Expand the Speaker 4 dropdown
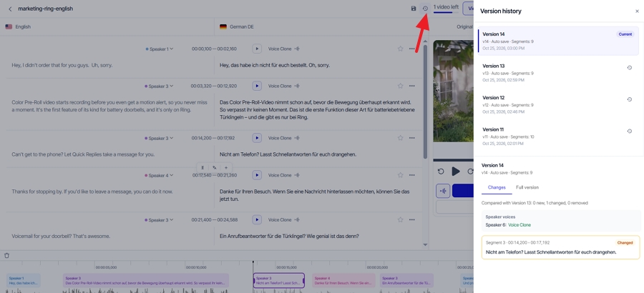 click(x=159, y=175)
